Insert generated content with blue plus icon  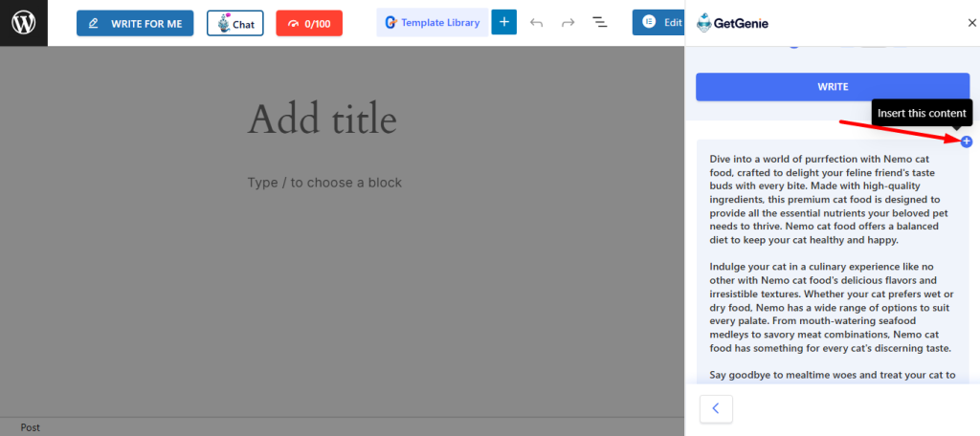(966, 142)
